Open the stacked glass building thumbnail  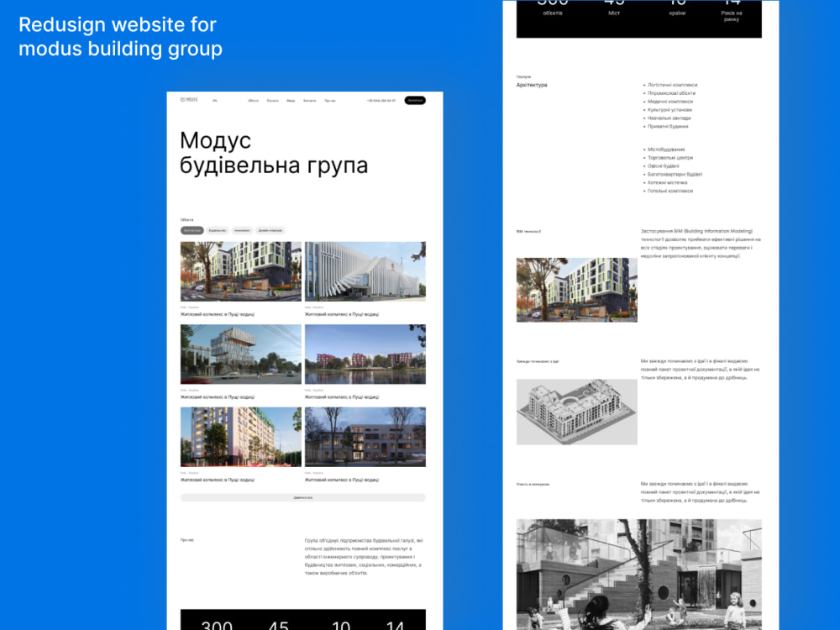tap(240, 354)
